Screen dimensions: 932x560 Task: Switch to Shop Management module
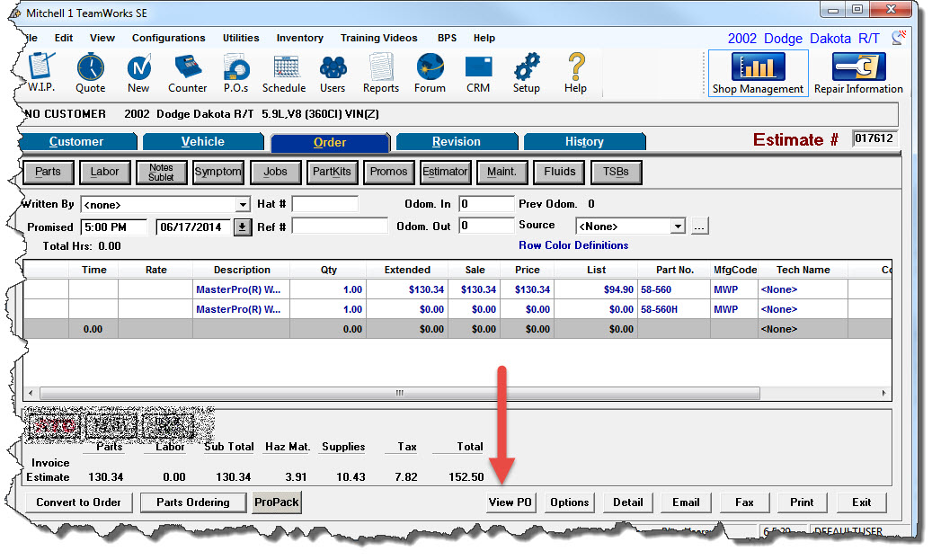[758, 73]
